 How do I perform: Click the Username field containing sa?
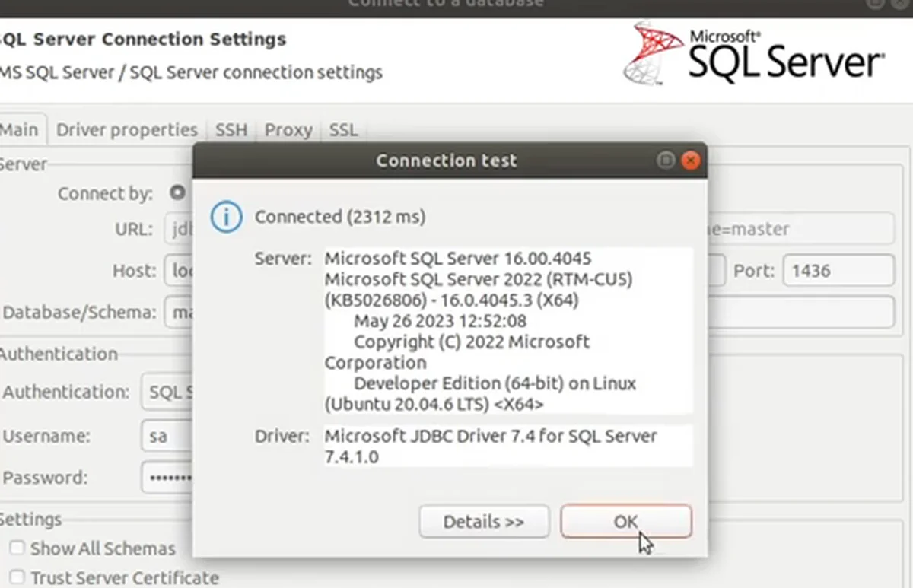(167, 437)
